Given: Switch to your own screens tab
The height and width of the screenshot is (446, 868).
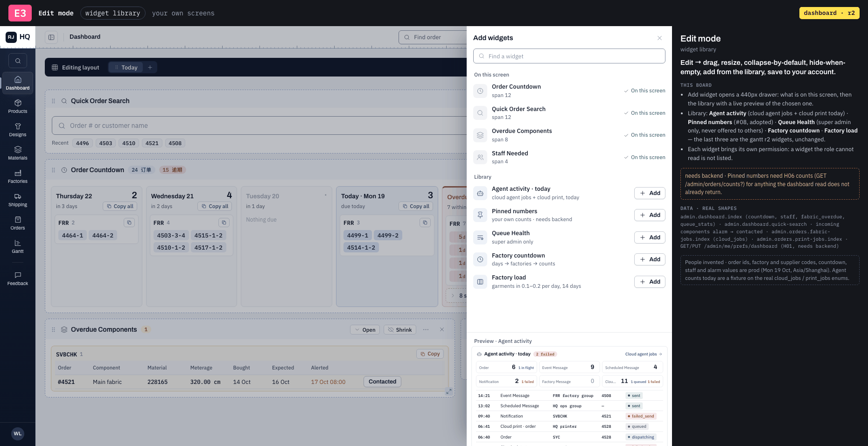Looking at the screenshot, I should click(183, 13).
